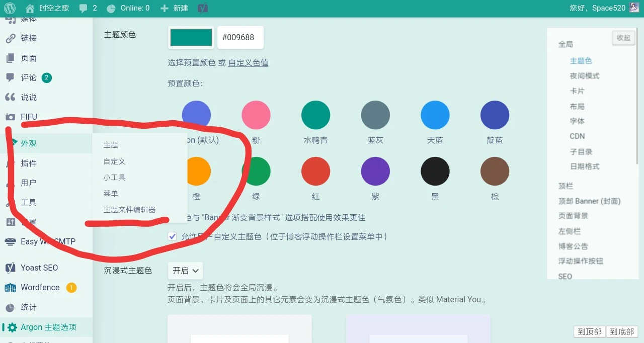Screen dimensions: 644x343
Task: Click the 页面 pages icon in sidebar
Action: (x=10, y=58)
